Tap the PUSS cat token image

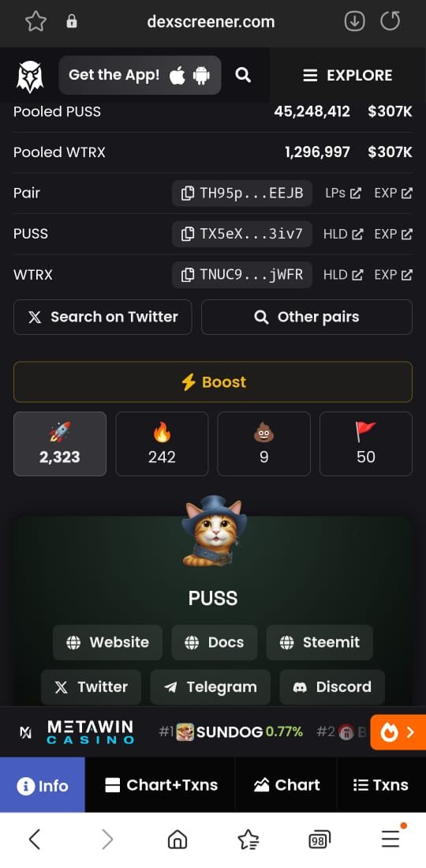coord(214,530)
